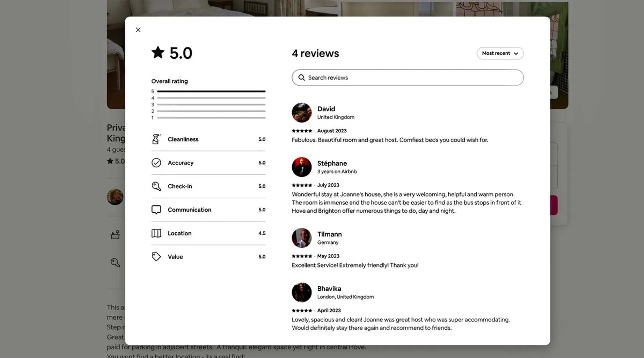Click the Cleanliness spray bottle icon
Viewport: 644px width, 358px height.
click(156, 139)
